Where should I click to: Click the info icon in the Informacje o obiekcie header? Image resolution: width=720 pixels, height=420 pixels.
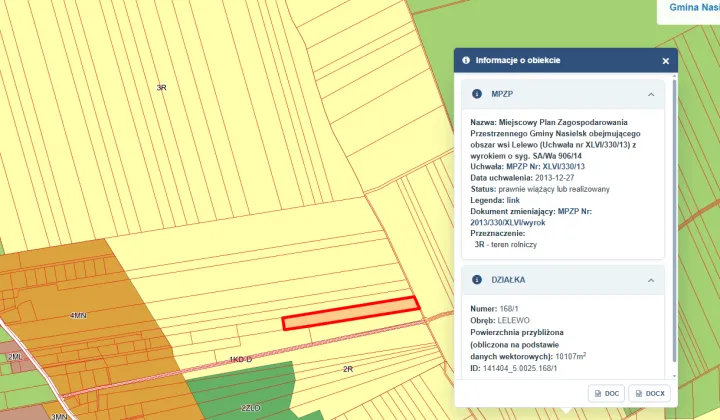[466, 60]
